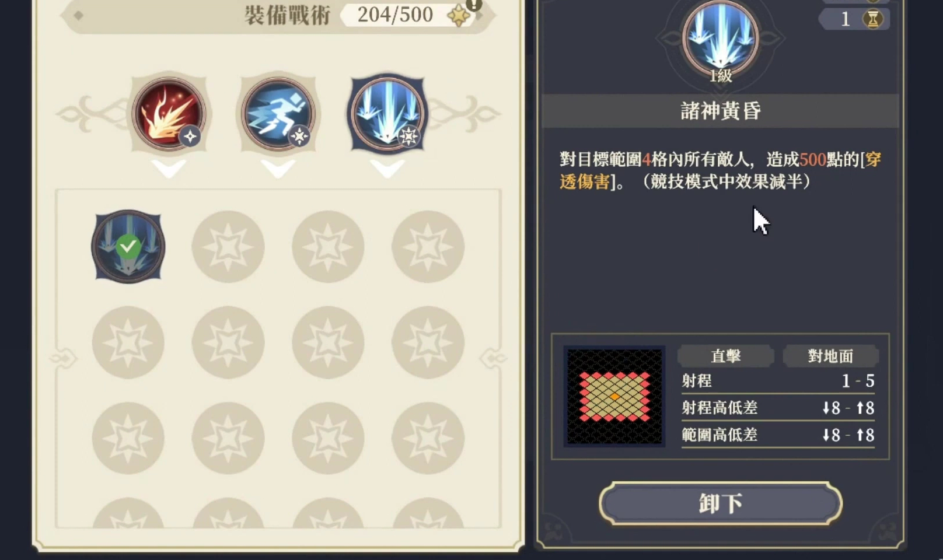Click the 卸下 unequip button
943x560 pixels.
(721, 503)
